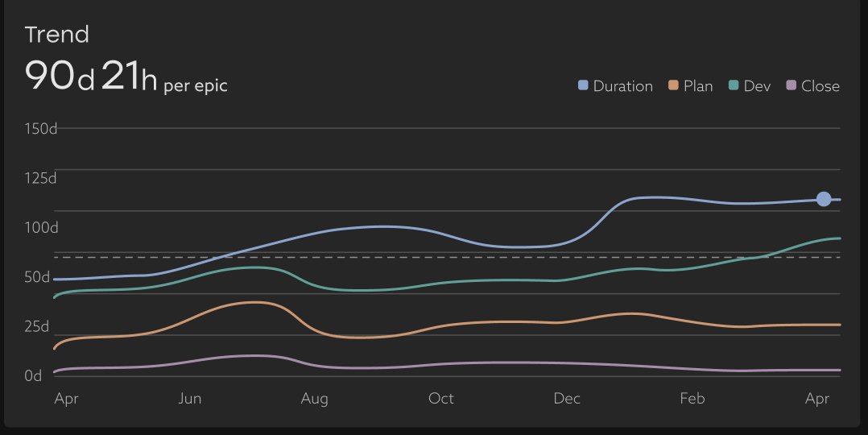Click the 150d y-axis label
This screenshot has width=868, height=435.
pos(41,129)
